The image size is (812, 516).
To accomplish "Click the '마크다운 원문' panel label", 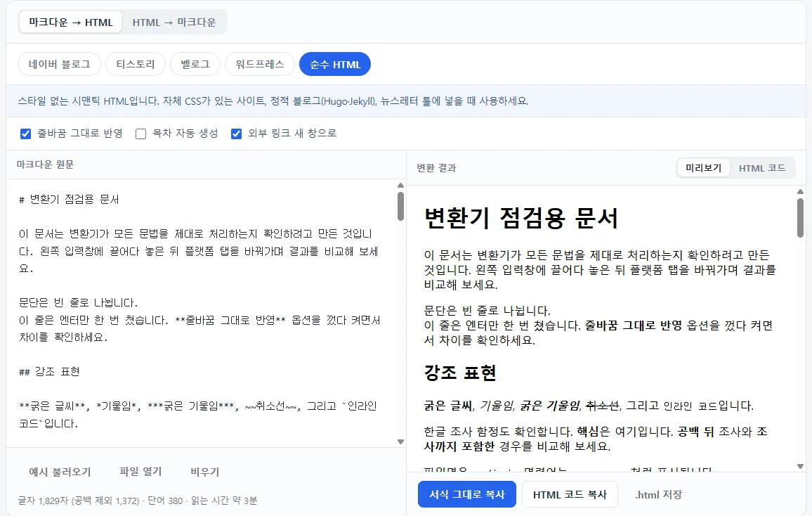I will pos(45,165).
